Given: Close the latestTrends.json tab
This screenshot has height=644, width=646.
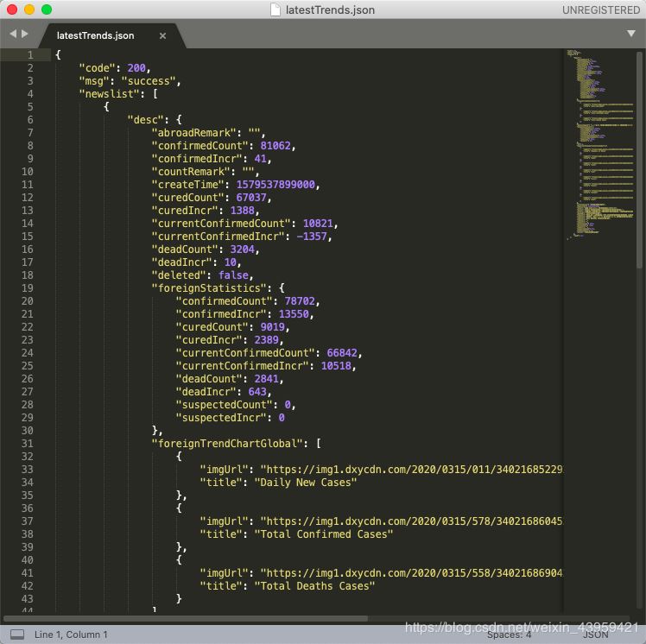Looking at the screenshot, I should pos(162,35).
